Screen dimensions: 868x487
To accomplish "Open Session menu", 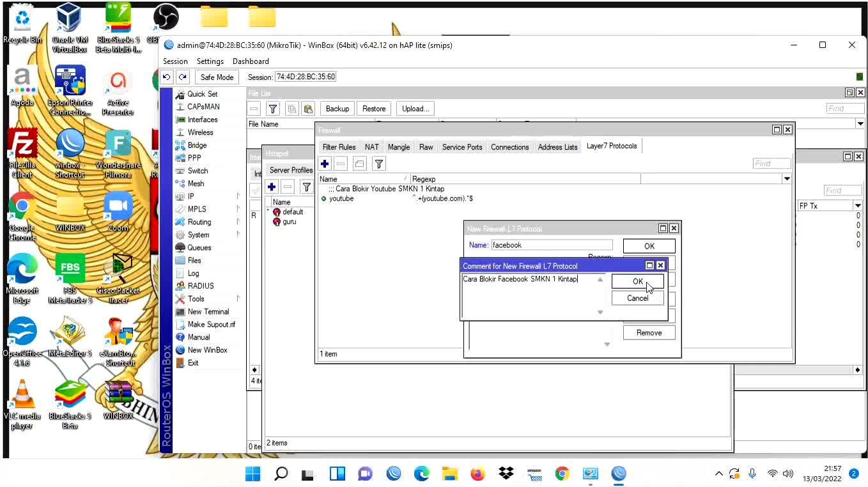I will point(175,61).
